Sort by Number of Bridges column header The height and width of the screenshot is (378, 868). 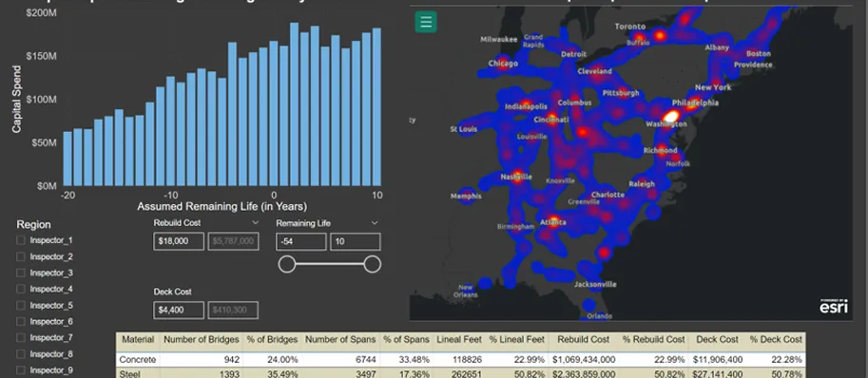pyautogui.click(x=202, y=340)
